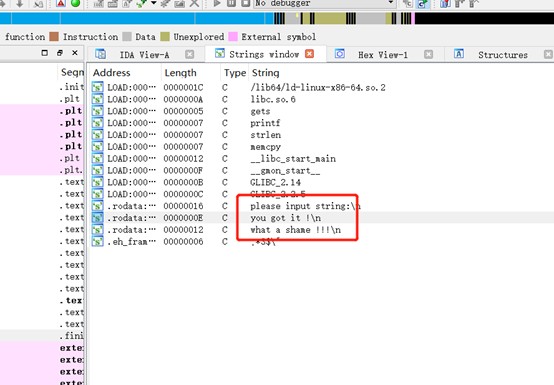The height and width of the screenshot is (385, 554).
Task: Select the string '__libc_start_main'
Action: coord(293,159)
